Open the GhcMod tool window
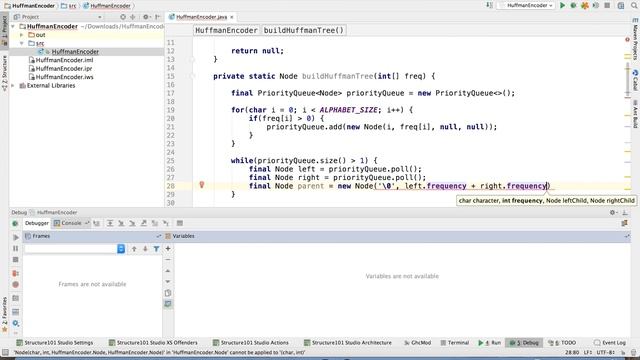The width and height of the screenshot is (640, 360). click(417, 343)
